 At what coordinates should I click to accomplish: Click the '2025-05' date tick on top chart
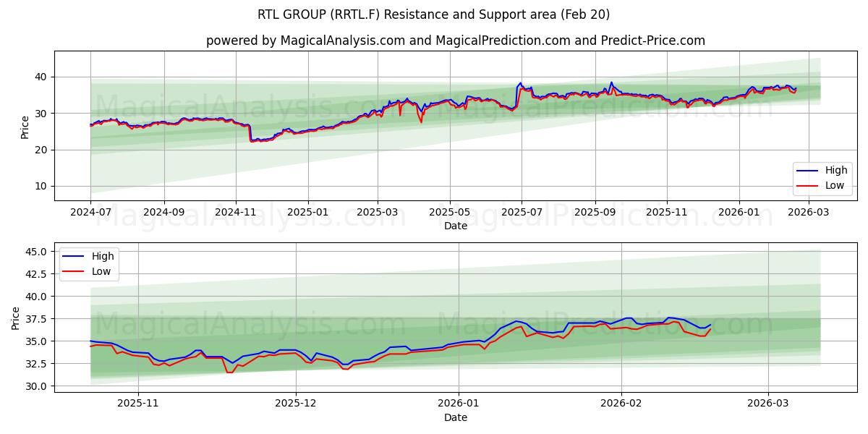450,213
